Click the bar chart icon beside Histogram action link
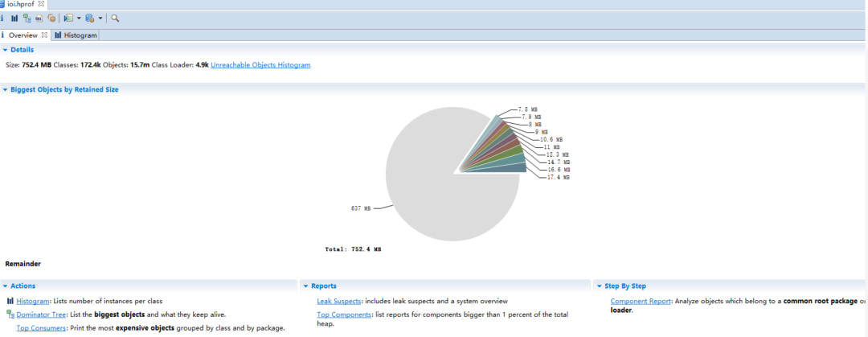The image size is (868, 337). coord(10,301)
